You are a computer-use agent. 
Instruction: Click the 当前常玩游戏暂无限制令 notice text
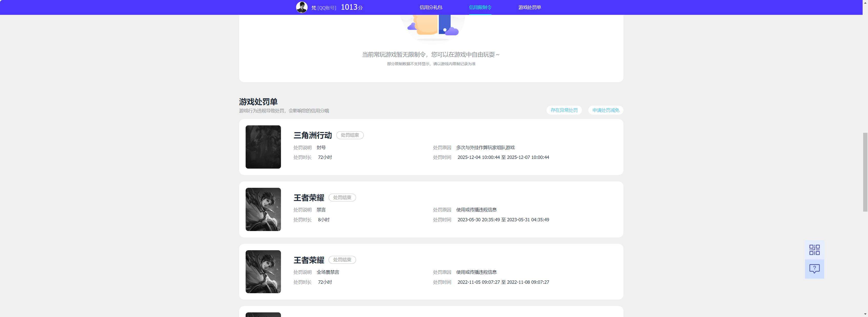point(431,54)
